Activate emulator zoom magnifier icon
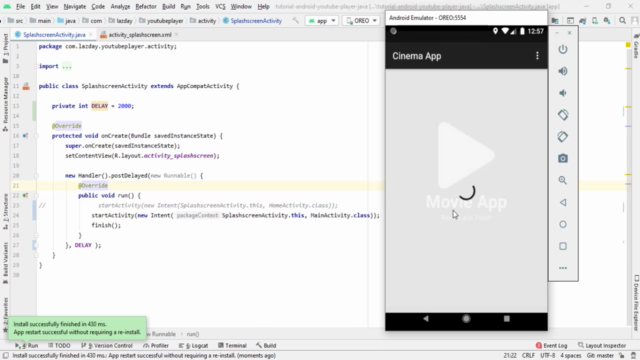The height and width of the screenshot is (360, 640). [x=563, y=180]
